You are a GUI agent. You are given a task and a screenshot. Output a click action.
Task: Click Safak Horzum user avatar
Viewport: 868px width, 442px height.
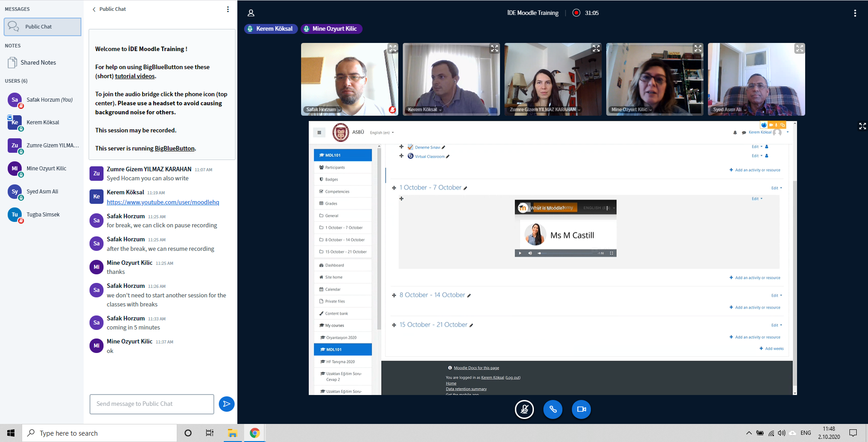15,100
